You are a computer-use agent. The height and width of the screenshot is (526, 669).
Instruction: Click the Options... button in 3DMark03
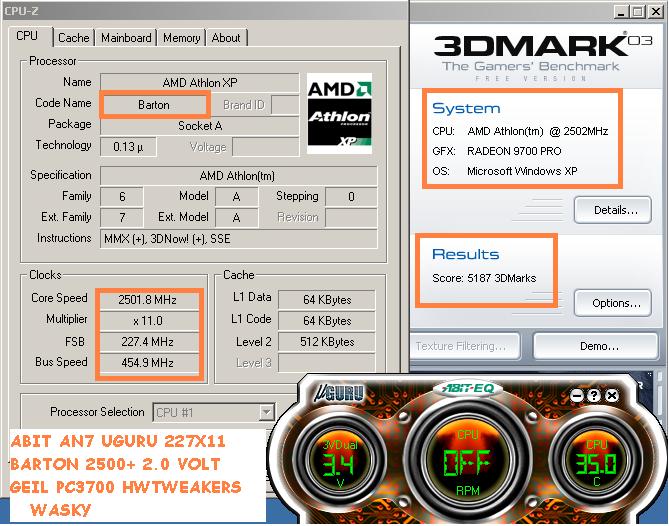coord(613,303)
